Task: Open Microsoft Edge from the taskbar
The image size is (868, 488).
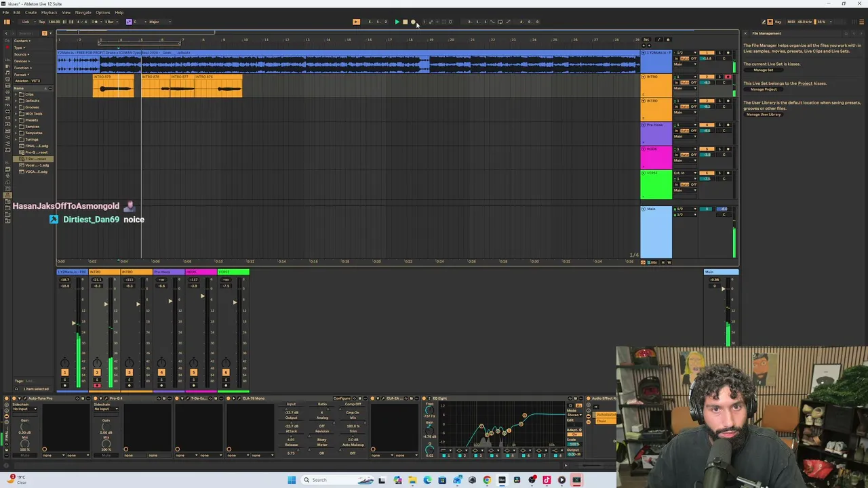Action: (x=427, y=480)
